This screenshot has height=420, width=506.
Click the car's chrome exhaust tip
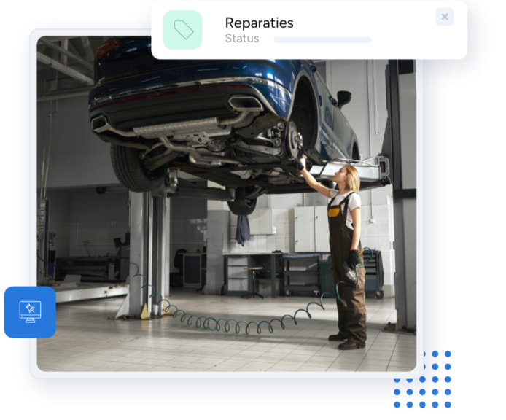[x=244, y=104]
